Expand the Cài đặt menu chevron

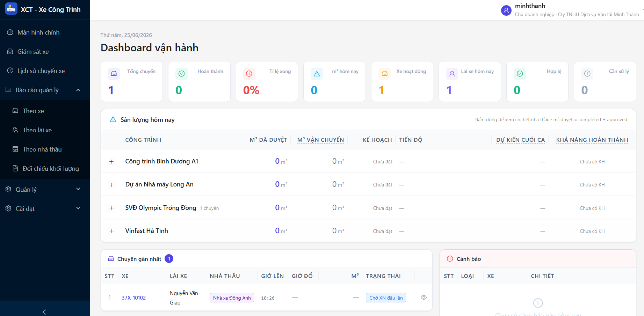(78, 208)
